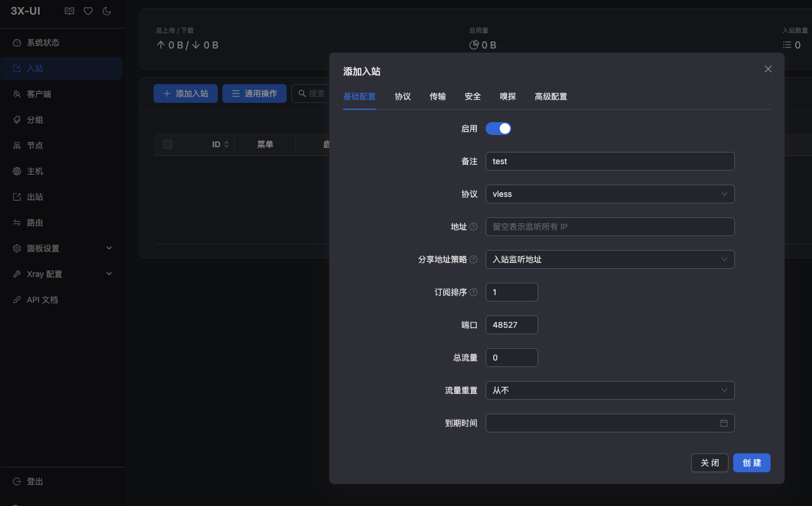Screen dimensions: 812x506
Task: Click the help icon next to 地址
Action: point(473,227)
